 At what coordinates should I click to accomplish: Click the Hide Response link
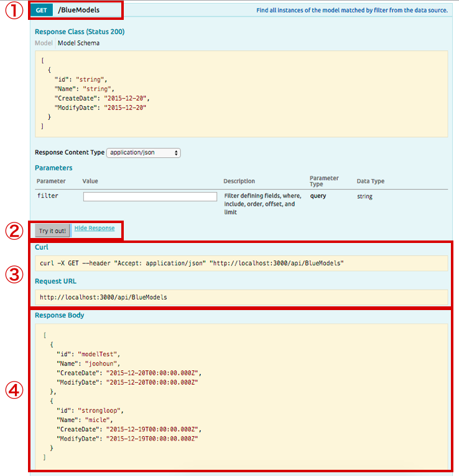click(95, 228)
